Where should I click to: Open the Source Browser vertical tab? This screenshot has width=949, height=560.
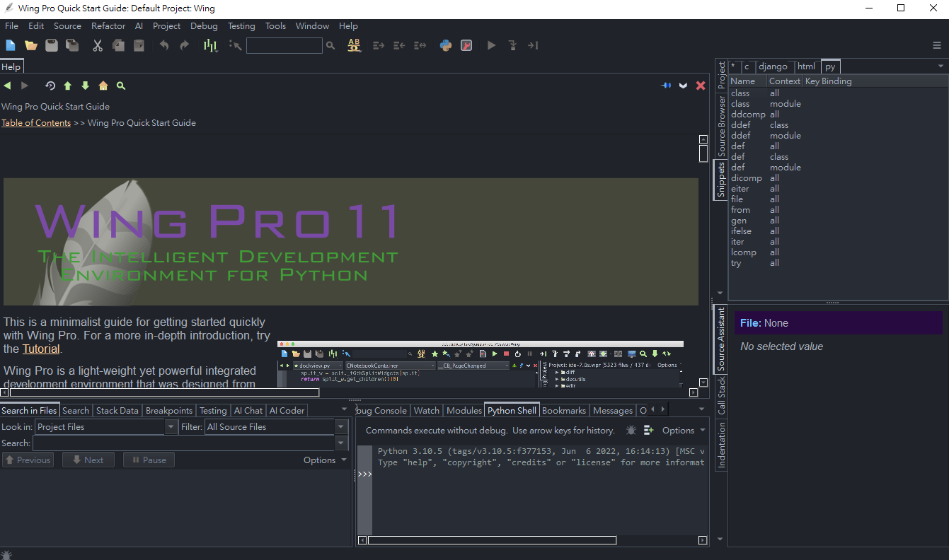click(721, 126)
